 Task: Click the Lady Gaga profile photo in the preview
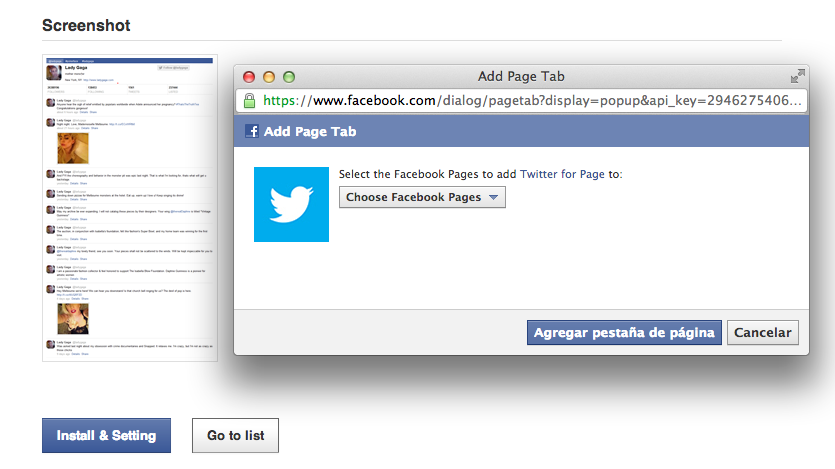point(55,72)
